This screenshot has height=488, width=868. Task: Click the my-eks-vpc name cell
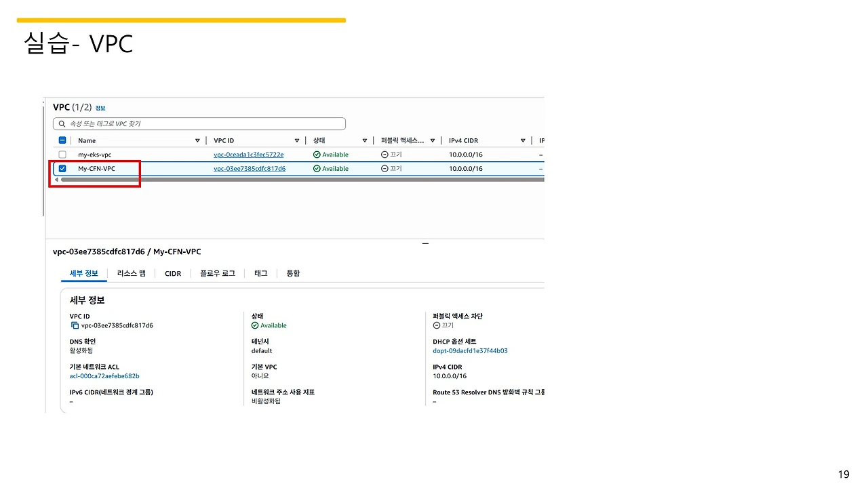(94, 155)
